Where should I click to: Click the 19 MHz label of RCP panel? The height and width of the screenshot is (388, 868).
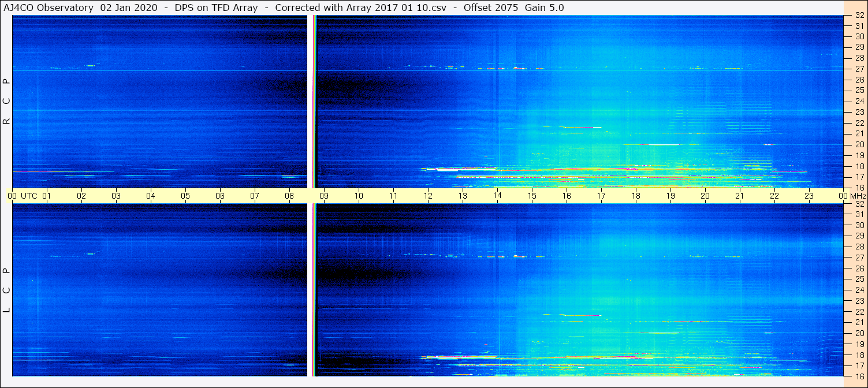859,155
